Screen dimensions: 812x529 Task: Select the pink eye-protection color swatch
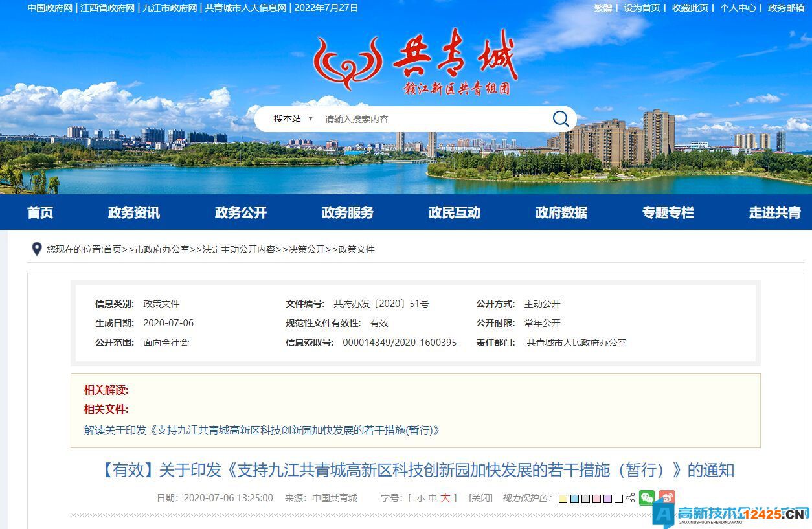tap(596, 499)
